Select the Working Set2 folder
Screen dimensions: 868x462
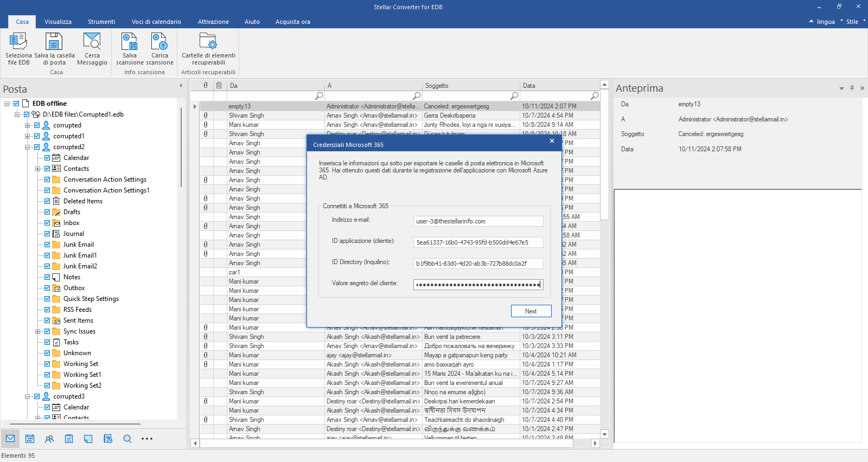(x=82, y=385)
